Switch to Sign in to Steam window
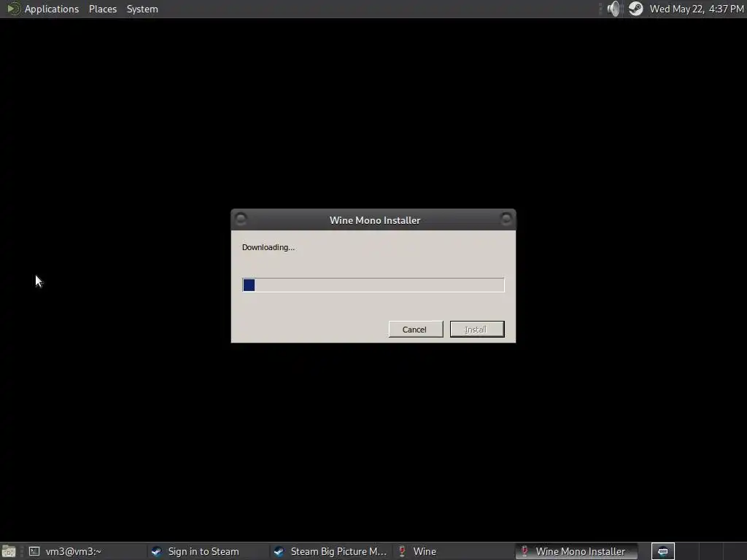Screen dimensions: 747x560 click(207, 551)
